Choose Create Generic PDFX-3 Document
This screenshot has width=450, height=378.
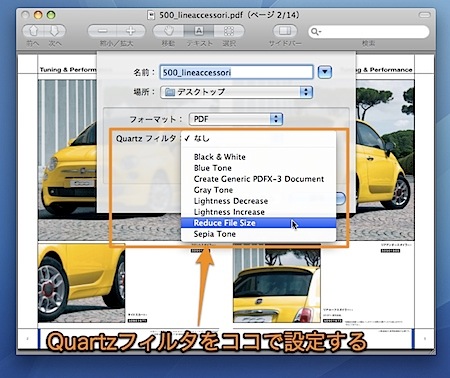(x=258, y=179)
